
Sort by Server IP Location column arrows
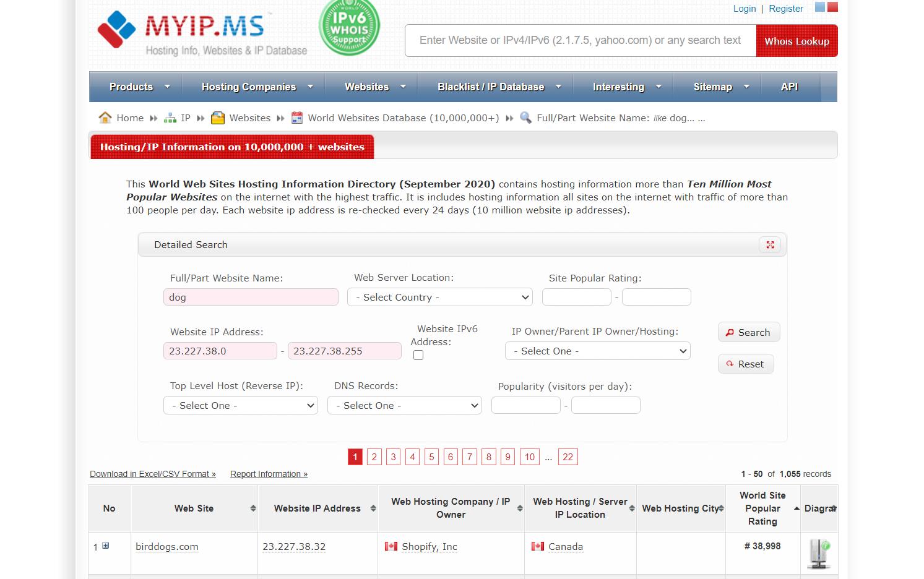(632, 508)
